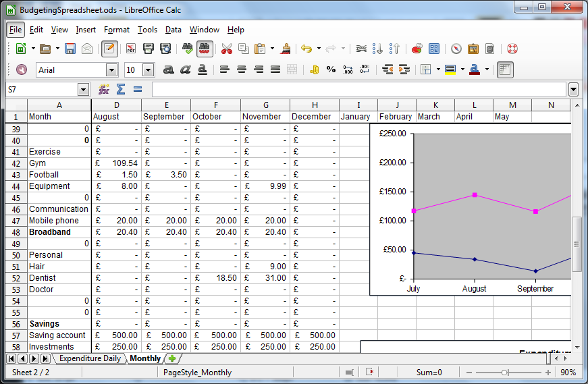Select column header G
This screenshot has width=588, height=384.
coord(265,105)
